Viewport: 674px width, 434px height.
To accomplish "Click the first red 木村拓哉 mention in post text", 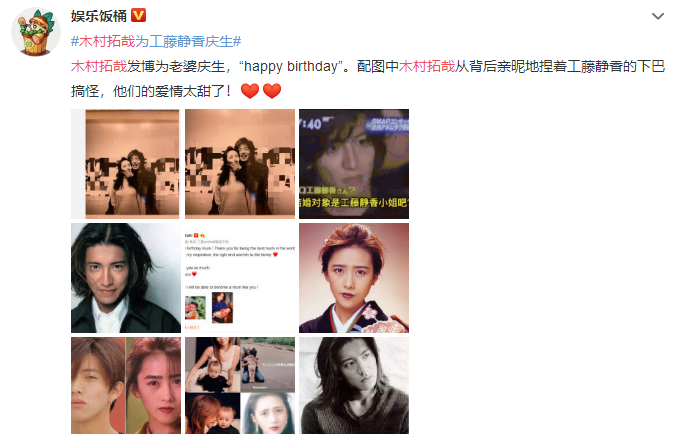I will [99, 66].
